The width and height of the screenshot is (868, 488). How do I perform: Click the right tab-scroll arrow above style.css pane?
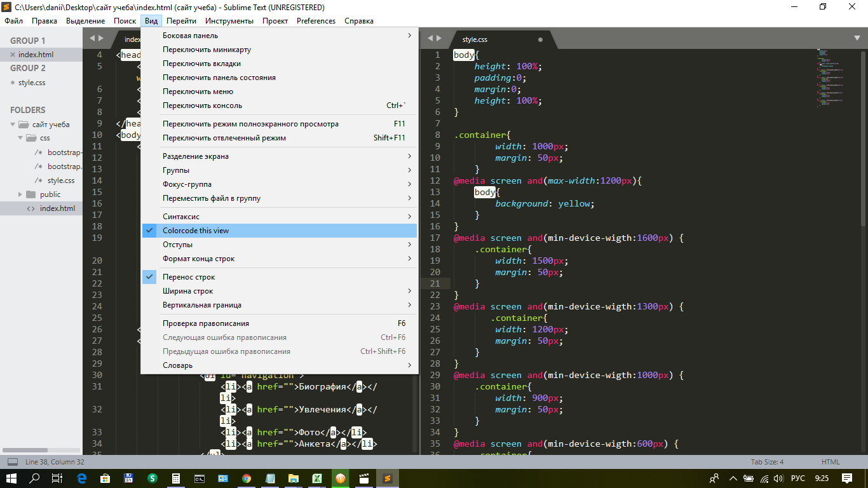438,38
